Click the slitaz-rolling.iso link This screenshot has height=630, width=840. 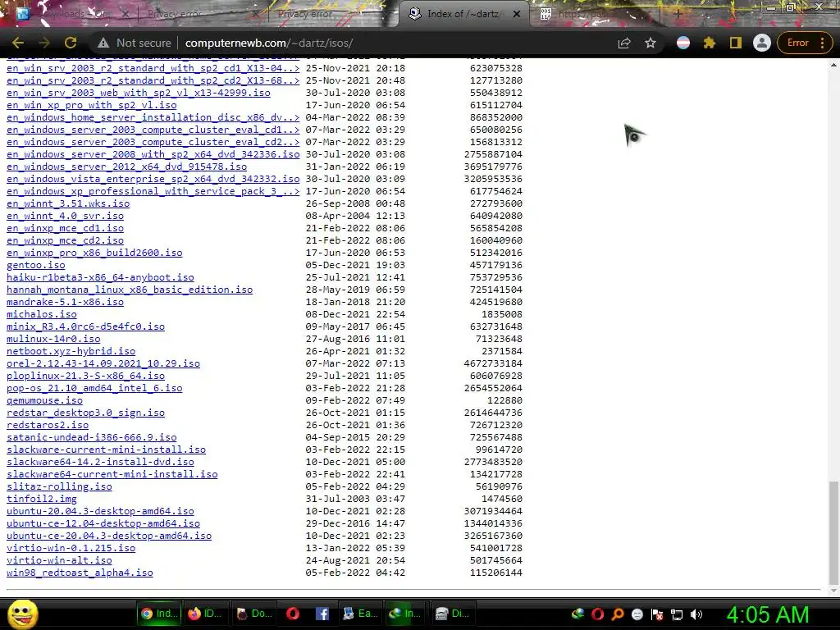coord(59,487)
